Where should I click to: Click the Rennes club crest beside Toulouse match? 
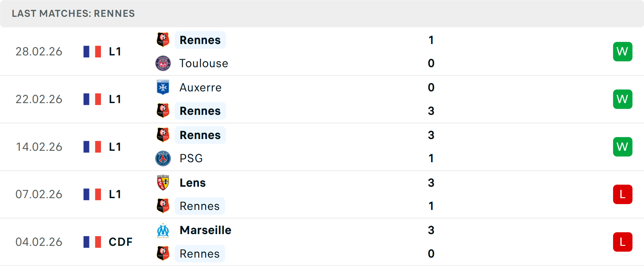pos(163,40)
